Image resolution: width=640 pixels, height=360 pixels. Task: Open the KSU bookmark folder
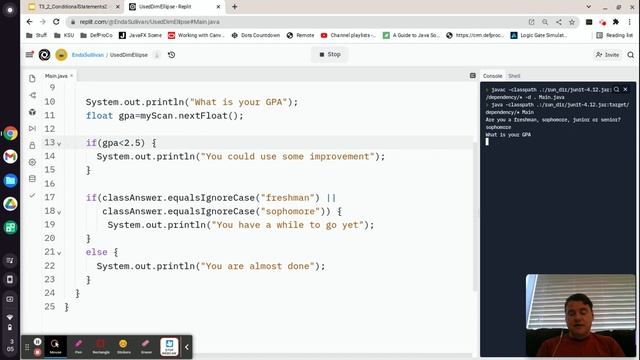pyautogui.click(x=64, y=36)
